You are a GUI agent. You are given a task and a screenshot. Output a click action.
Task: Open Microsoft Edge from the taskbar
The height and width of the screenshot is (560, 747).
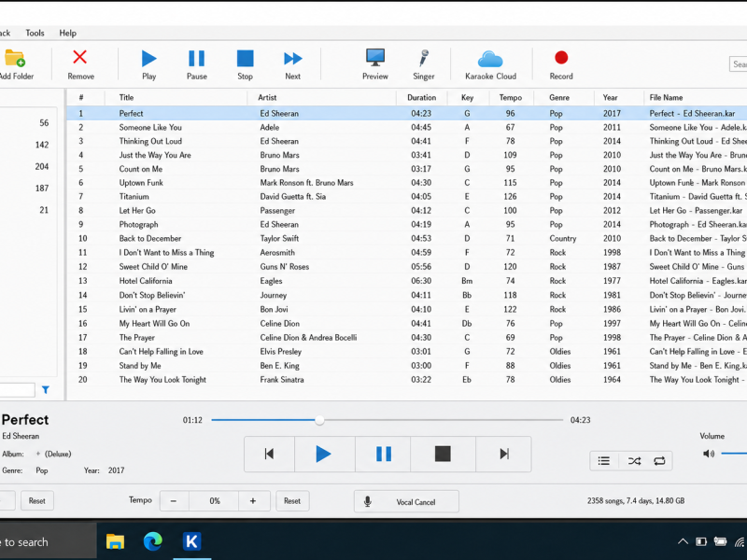(153, 541)
